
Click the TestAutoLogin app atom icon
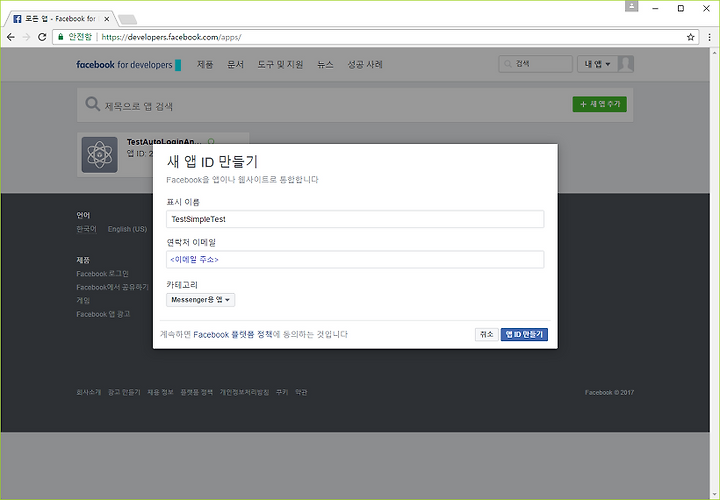100,155
